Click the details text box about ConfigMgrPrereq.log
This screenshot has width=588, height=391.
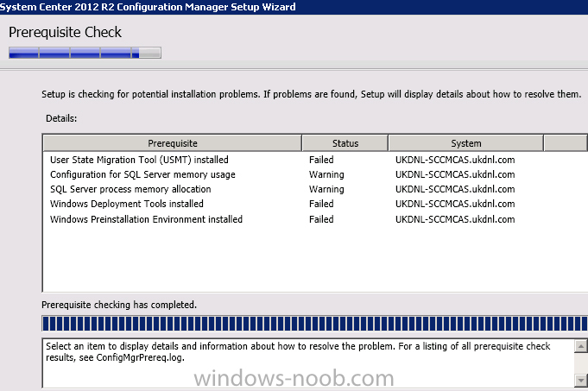(x=308, y=363)
